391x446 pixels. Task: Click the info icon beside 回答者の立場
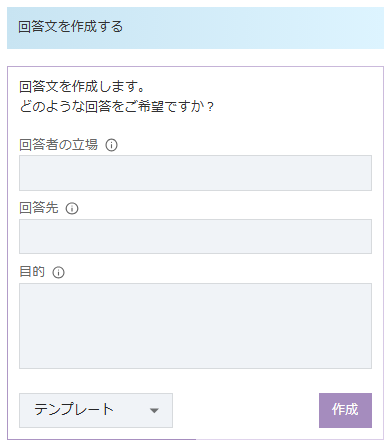click(111, 145)
